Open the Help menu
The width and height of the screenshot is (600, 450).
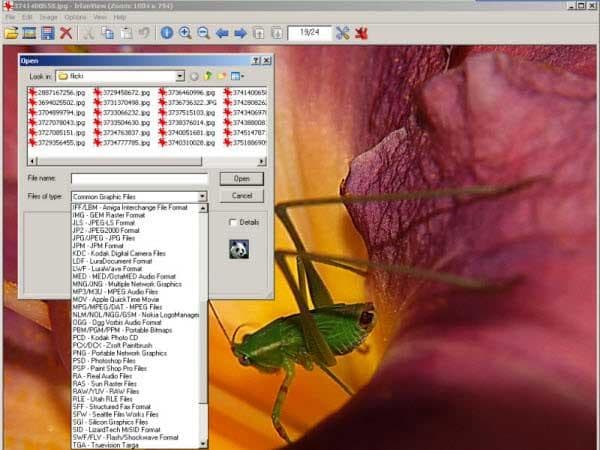pos(120,17)
